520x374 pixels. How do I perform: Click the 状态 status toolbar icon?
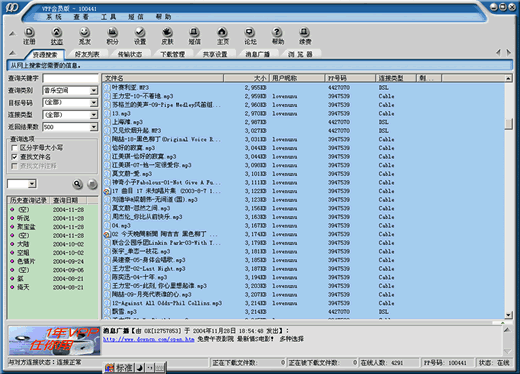[x=57, y=36]
